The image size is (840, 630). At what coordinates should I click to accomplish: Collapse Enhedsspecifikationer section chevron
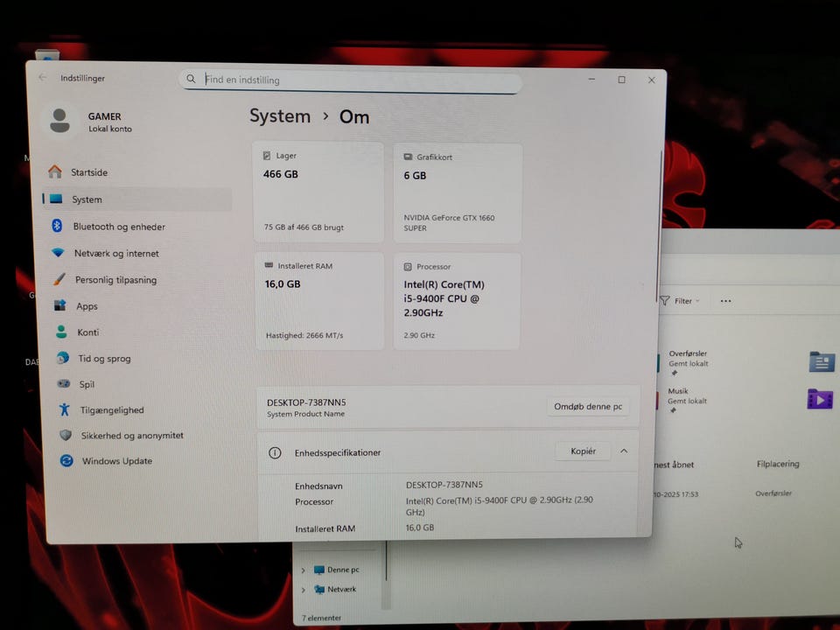click(x=624, y=451)
